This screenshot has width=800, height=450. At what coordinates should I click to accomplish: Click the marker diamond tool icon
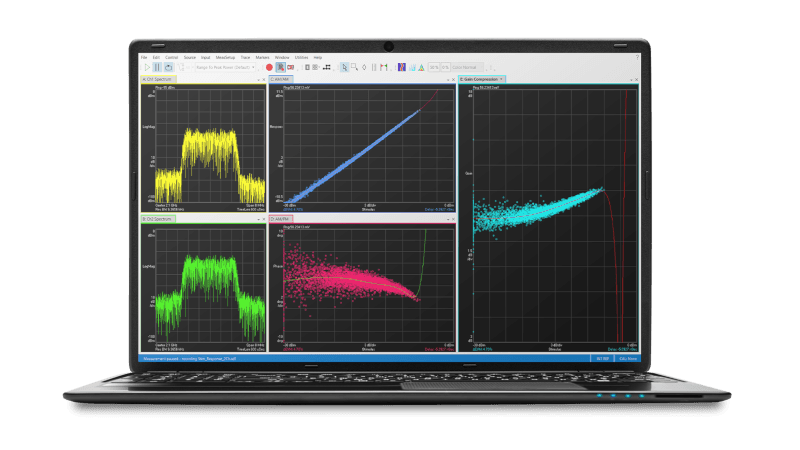pos(365,67)
